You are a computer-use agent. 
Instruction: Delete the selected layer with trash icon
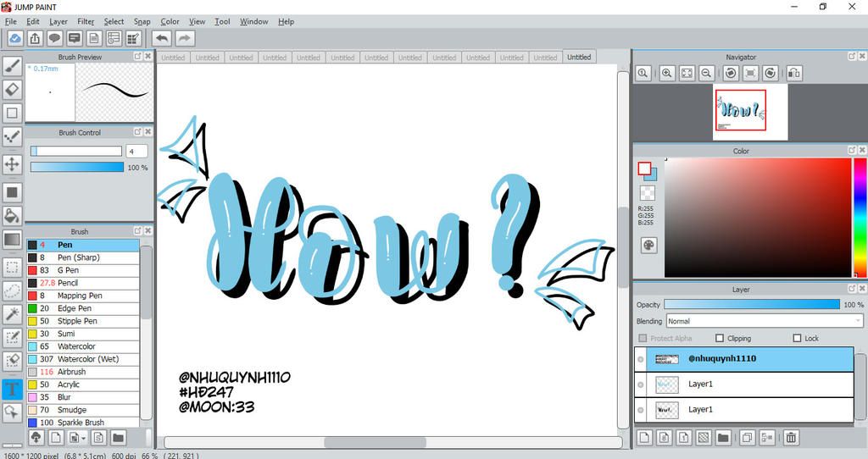tap(791, 438)
